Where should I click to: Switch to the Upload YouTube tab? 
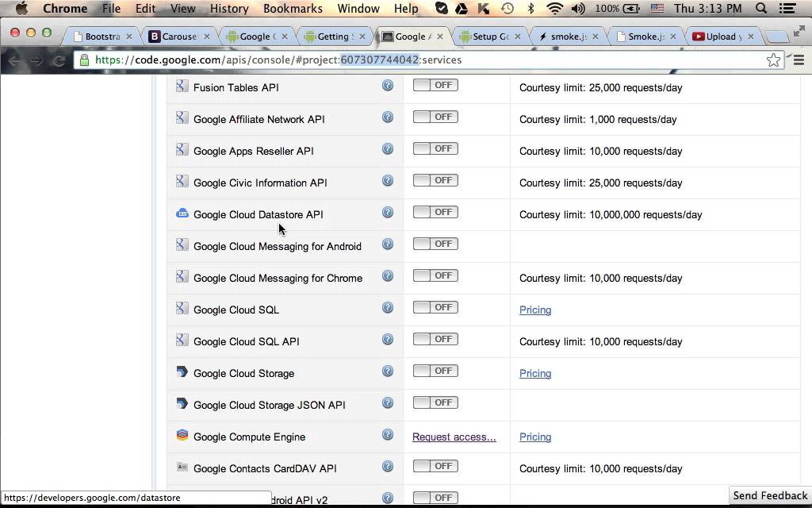pyautogui.click(x=723, y=37)
